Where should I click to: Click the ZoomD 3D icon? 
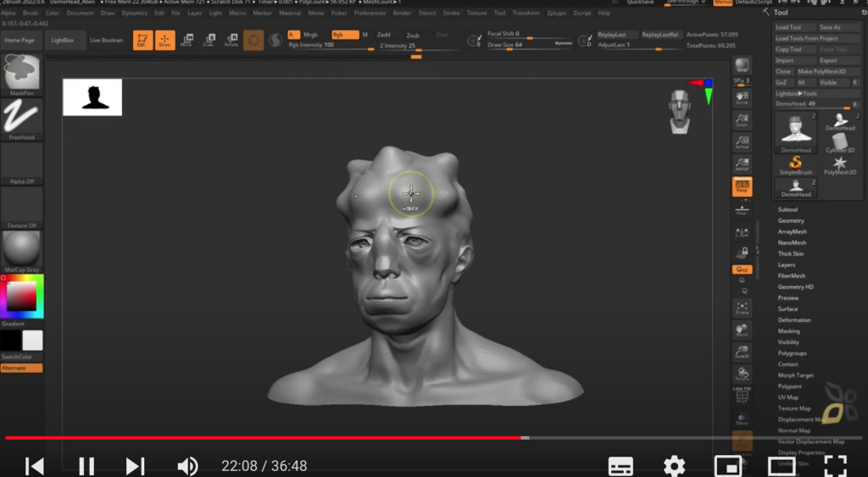tap(742, 352)
